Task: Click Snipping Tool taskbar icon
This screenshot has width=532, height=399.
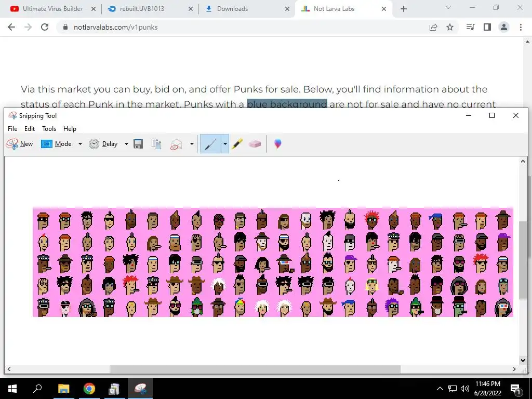Action: tap(140, 389)
